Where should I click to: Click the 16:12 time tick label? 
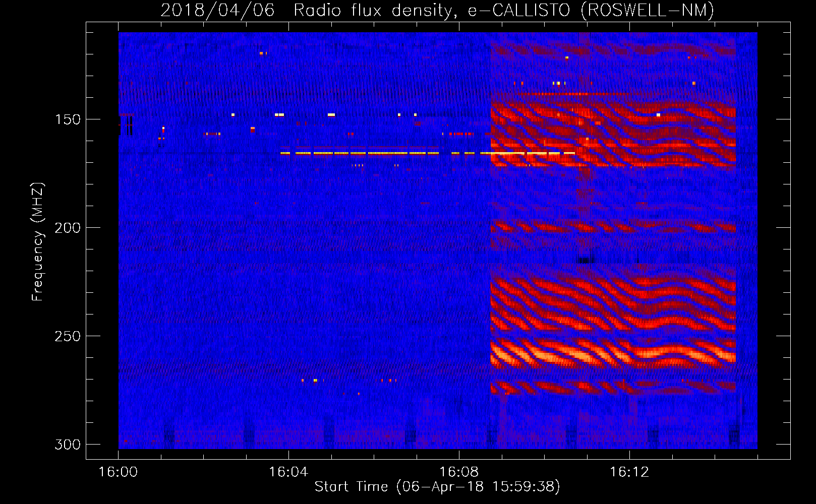click(x=629, y=472)
